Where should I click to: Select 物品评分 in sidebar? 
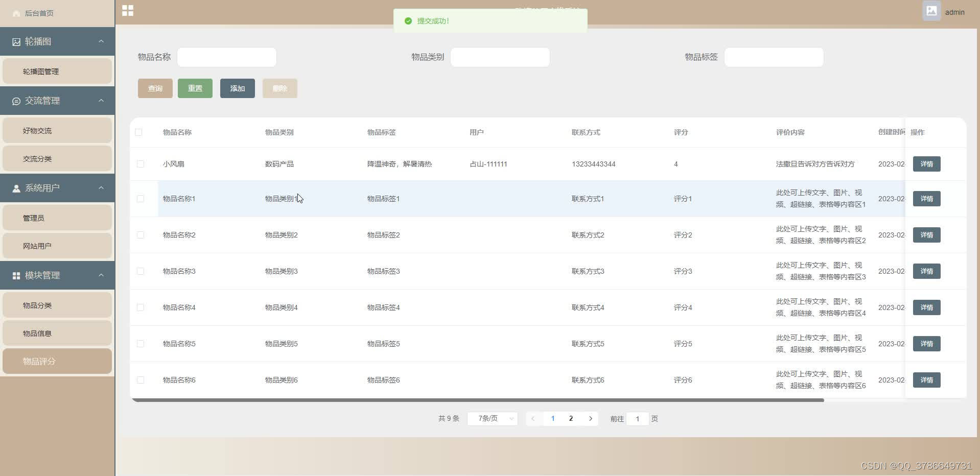(x=57, y=362)
